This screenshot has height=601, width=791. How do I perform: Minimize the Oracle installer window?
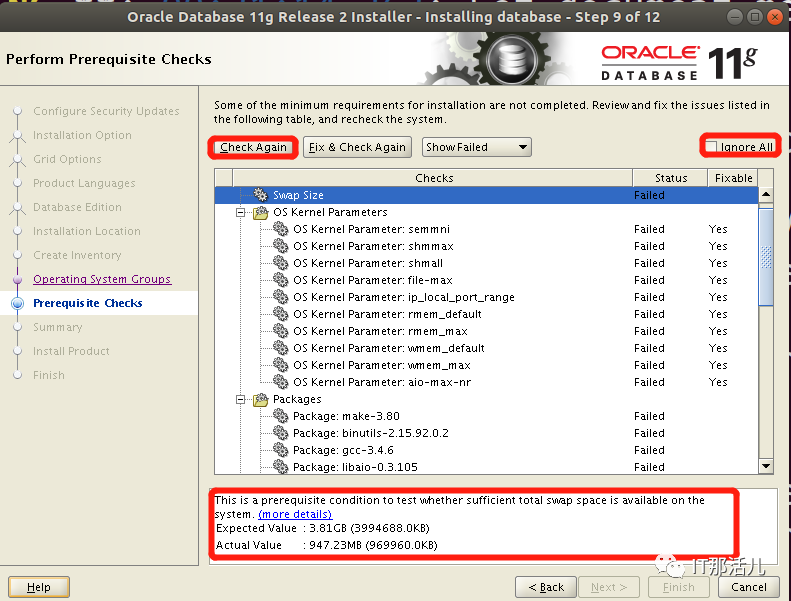(x=735, y=17)
